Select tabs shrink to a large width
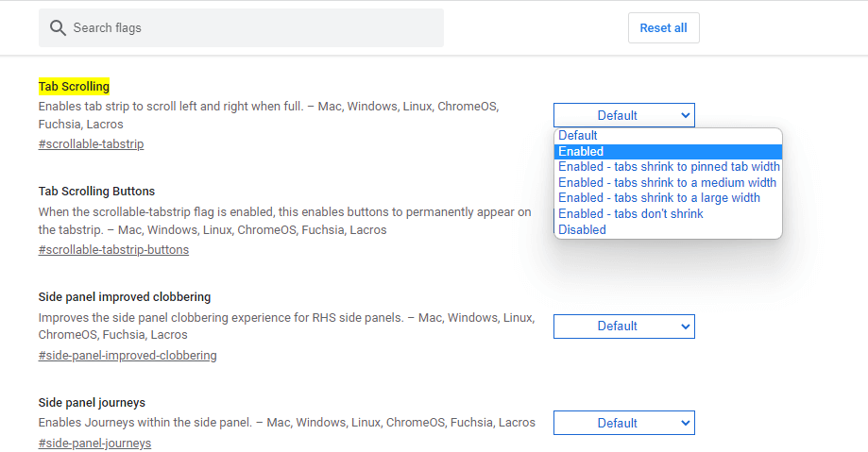The width and height of the screenshot is (868, 452). click(x=659, y=198)
